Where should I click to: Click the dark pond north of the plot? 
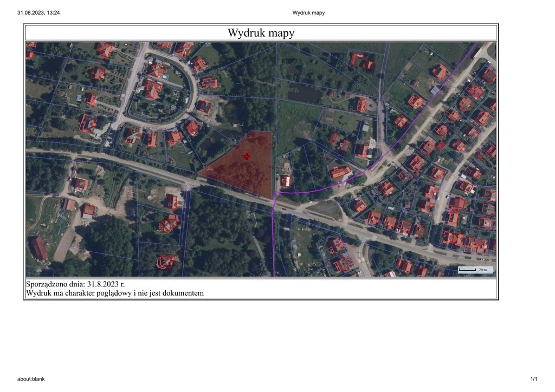pyautogui.click(x=305, y=95)
